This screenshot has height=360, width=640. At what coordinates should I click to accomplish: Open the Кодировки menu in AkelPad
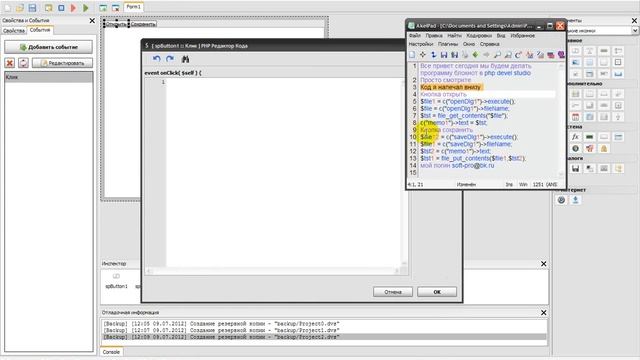point(479,36)
